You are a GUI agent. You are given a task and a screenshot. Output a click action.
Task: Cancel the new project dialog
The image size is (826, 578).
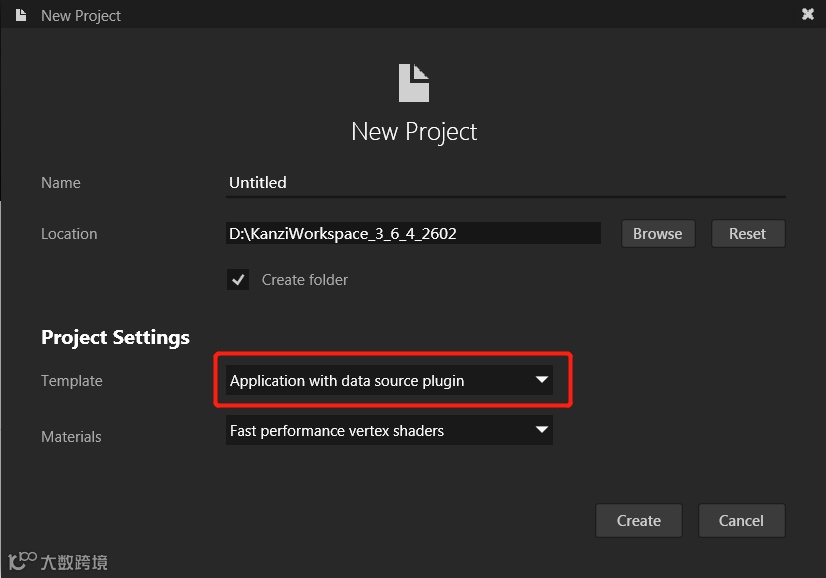pyautogui.click(x=741, y=520)
